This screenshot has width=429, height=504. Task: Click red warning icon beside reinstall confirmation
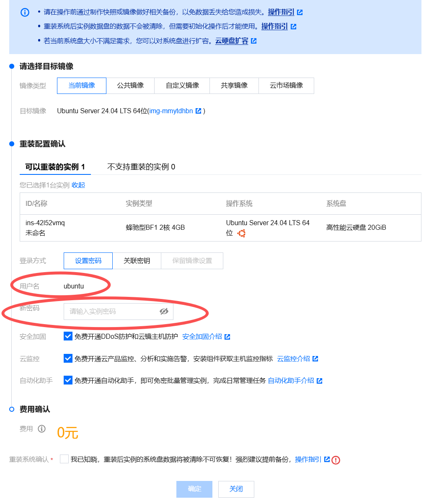(x=336, y=460)
